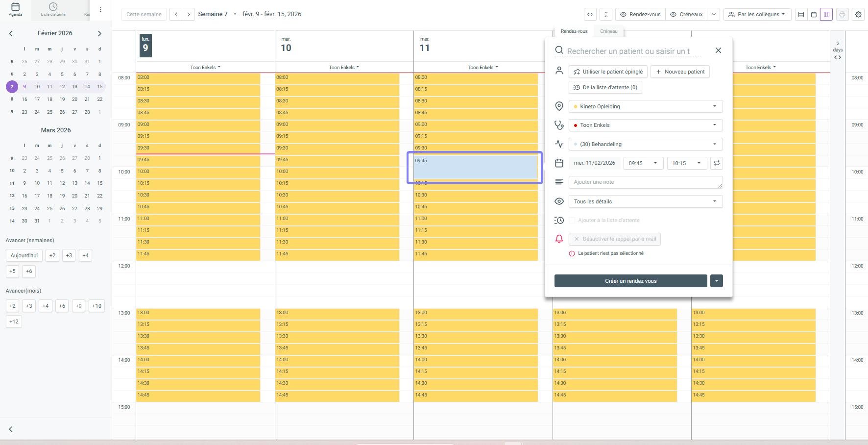This screenshot has width=868, height=445.
Task: Toggle Rendez-vous visibility eye button
Action: pyautogui.click(x=640, y=15)
